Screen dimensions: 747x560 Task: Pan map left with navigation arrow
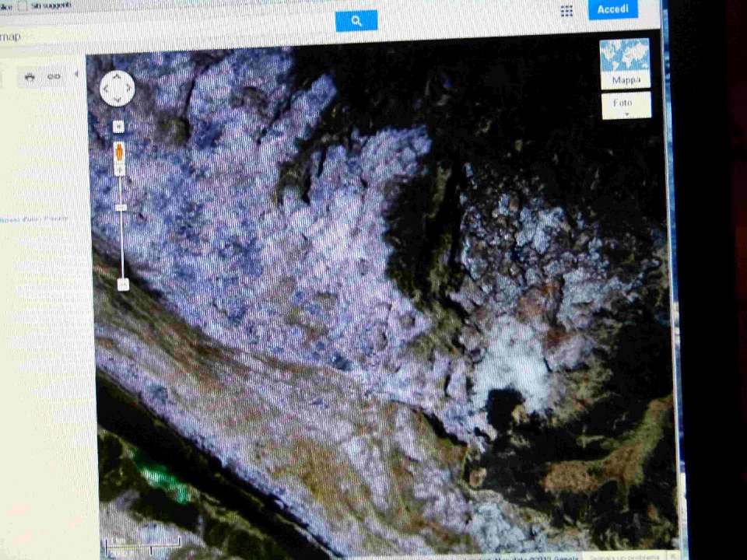(107, 89)
